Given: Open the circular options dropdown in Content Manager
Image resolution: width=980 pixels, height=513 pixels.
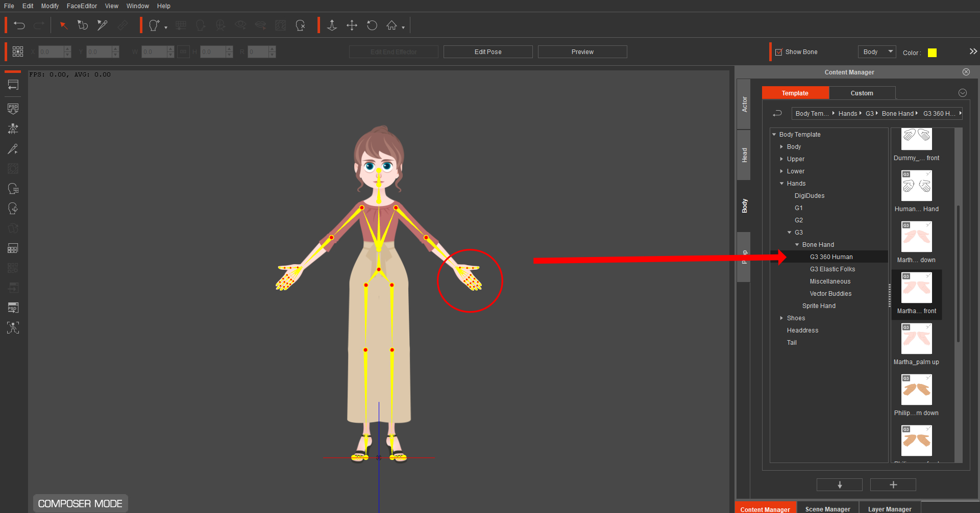Looking at the screenshot, I should (963, 93).
